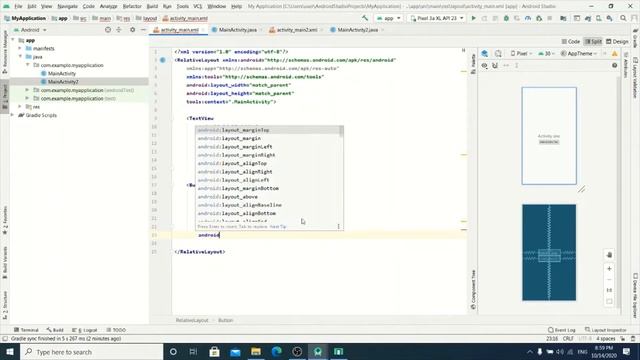The image size is (640, 360).
Task: Open File Explorer from taskbar
Action: [256, 352]
